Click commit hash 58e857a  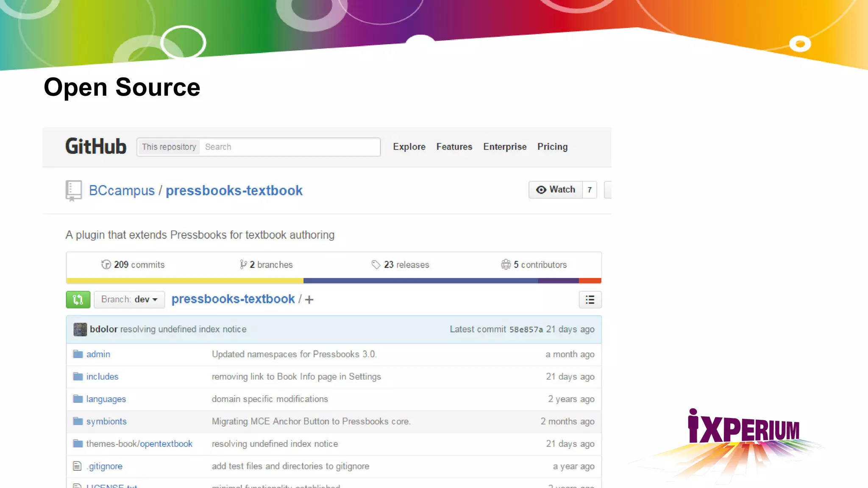click(526, 330)
